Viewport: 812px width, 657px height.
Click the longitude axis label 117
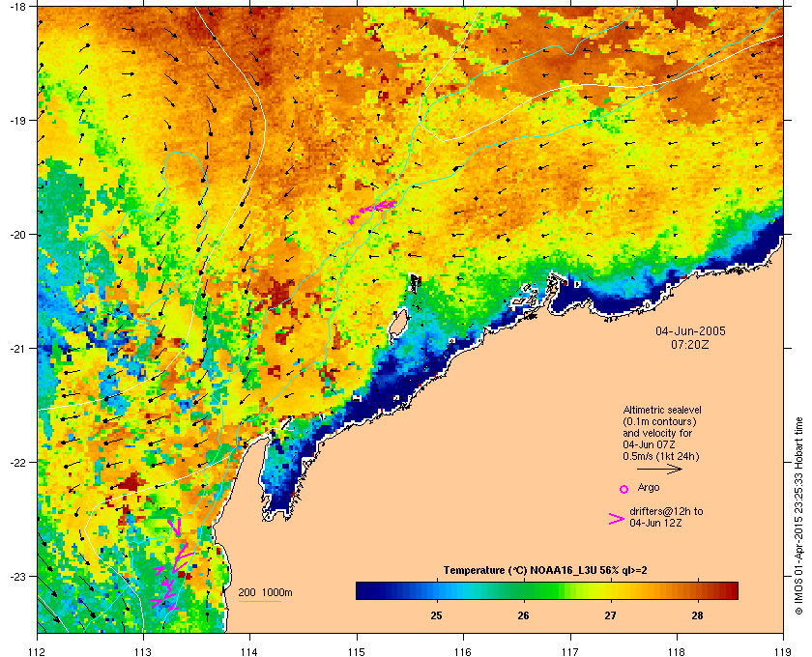[570, 651]
